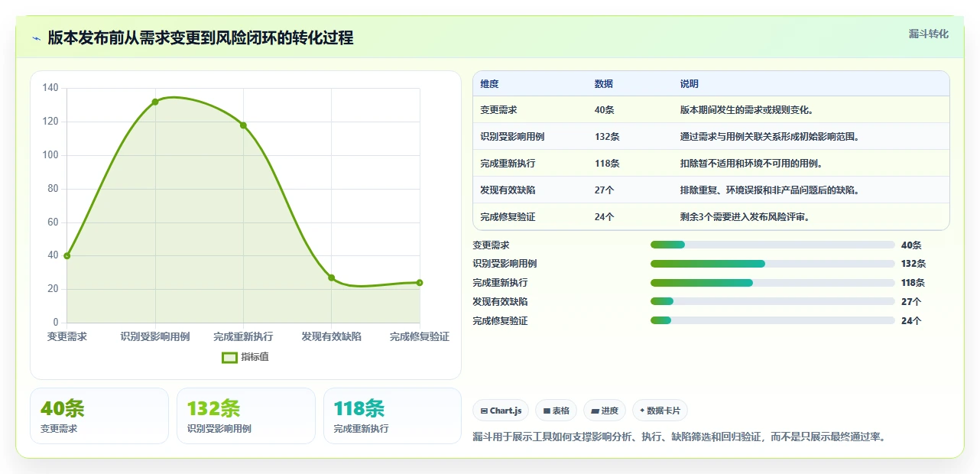Image resolution: width=980 pixels, height=474 pixels.
Task: Click the chart point for 发现有效缺陷
Action: coord(332,278)
